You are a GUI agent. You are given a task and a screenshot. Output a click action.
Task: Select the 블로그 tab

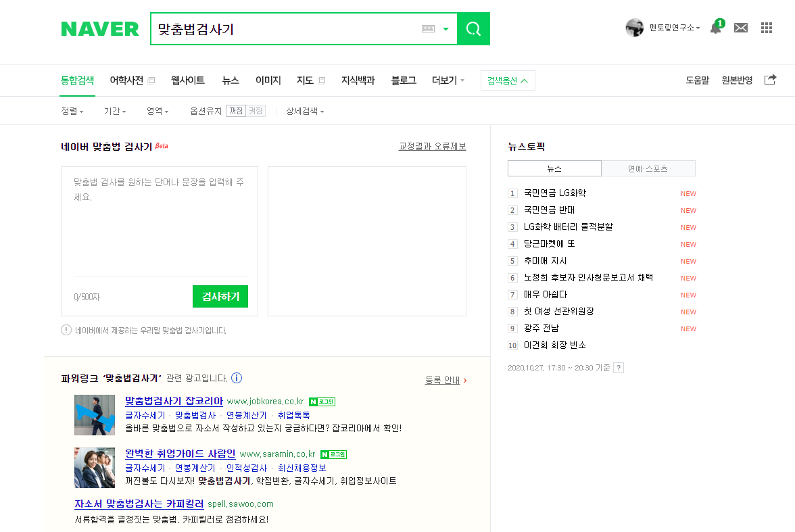[404, 80]
